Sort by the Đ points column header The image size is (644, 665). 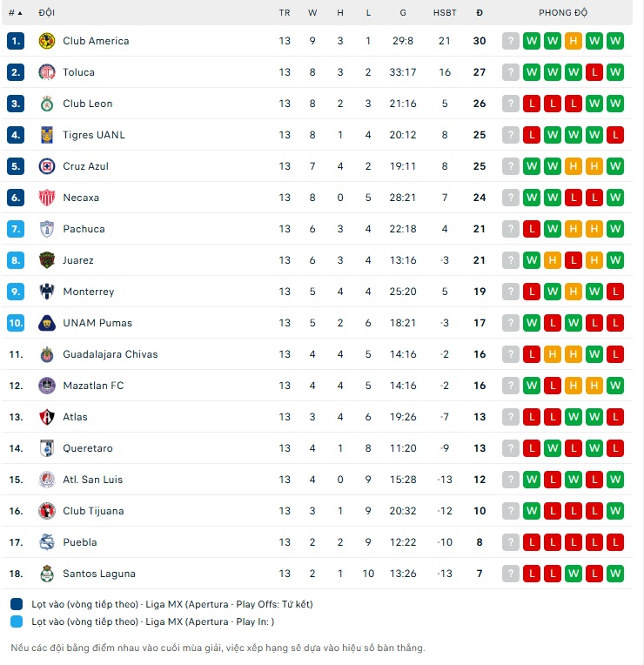(480, 13)
